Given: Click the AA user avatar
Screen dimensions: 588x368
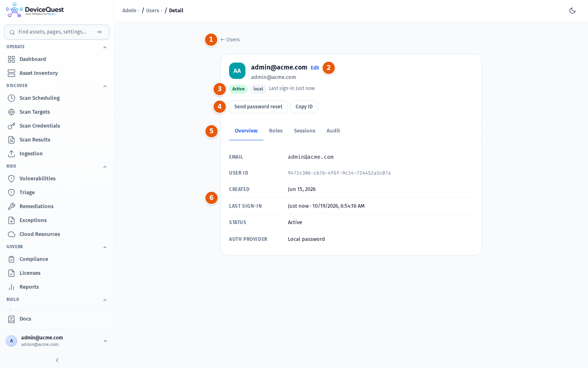Looking at the screenshot, I should pos(237,71).
